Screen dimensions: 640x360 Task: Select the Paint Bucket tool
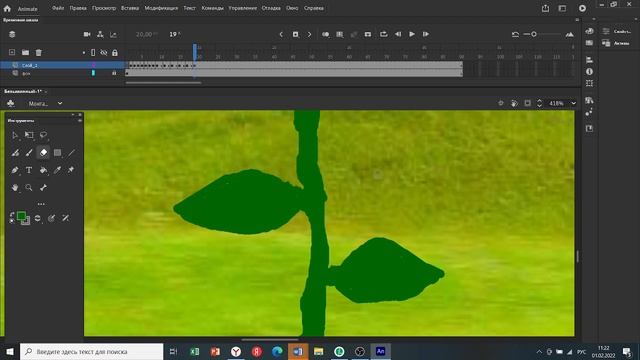(x=43, y=170)
